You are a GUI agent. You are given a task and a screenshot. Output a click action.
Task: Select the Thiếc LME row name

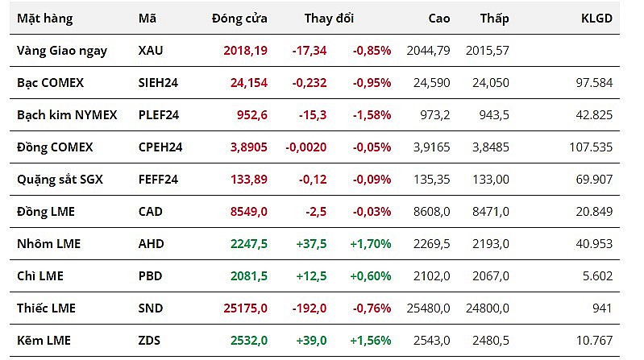tap(48, 308)
